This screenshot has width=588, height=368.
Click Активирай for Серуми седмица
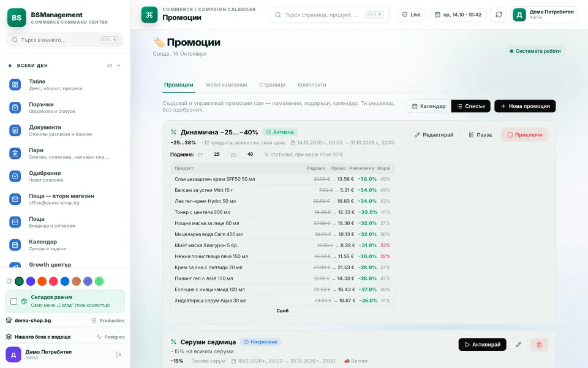482,345
